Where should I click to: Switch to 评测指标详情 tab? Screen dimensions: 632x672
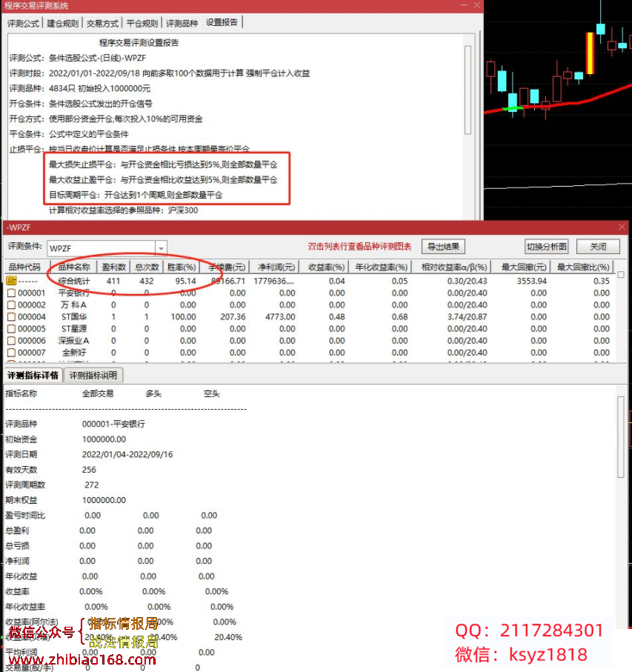pos(33,376)
